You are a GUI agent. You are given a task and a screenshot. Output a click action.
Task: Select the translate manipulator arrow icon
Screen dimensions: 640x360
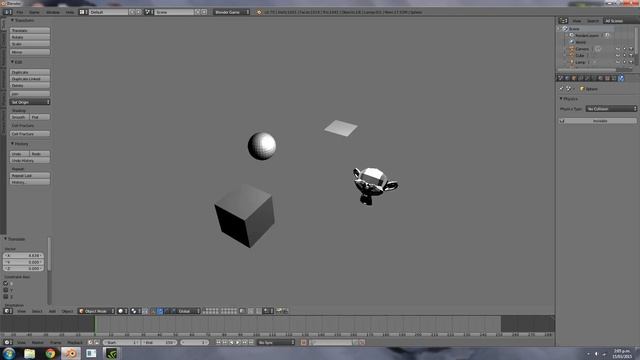click(x=160, y=311)
